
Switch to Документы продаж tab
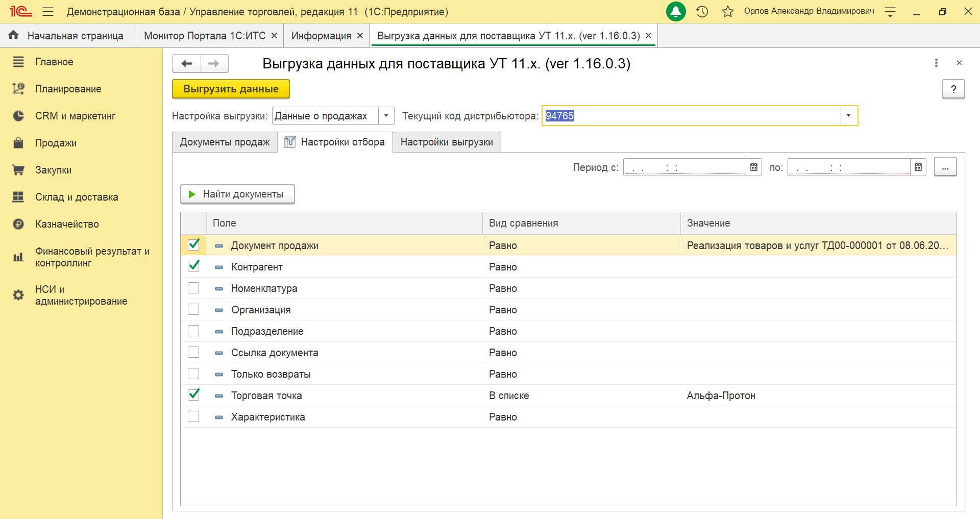click(225, 142)
